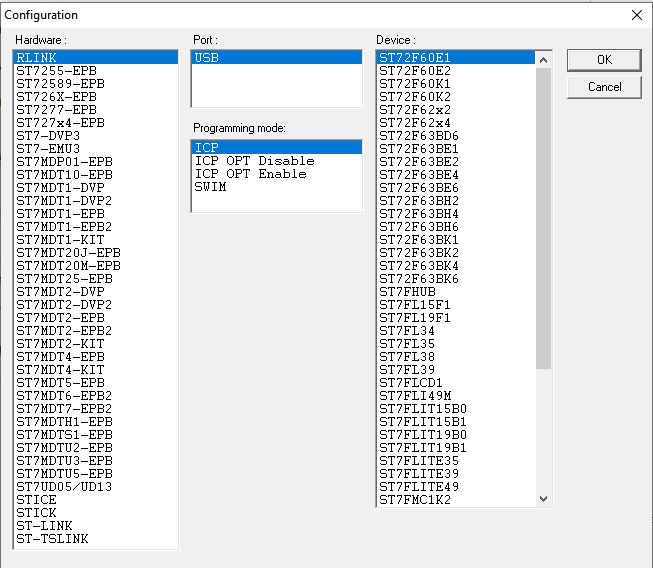The width and height of the screenshot is (653, 568).
Task: Pick ST7MDT10-EPB hardware
Action: click(x=96, y=174)
